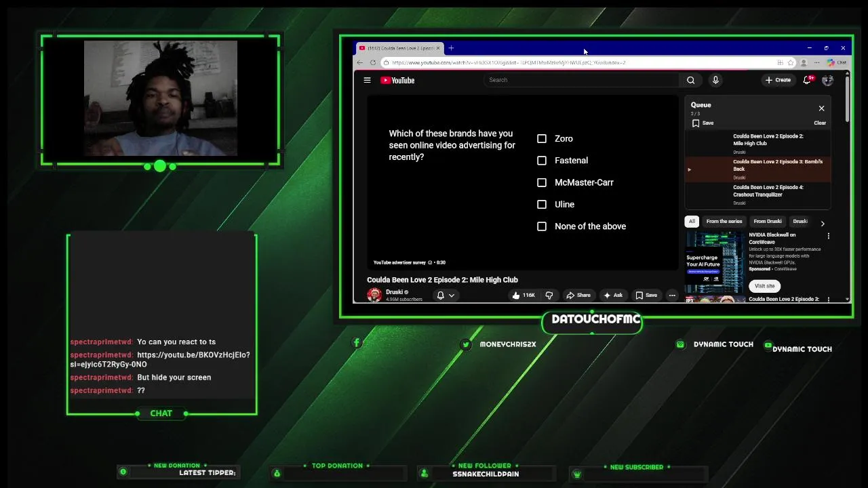This screenshot has width=868, height=488.
Task: Open browser three-dot settings menu
Action: 816,62
